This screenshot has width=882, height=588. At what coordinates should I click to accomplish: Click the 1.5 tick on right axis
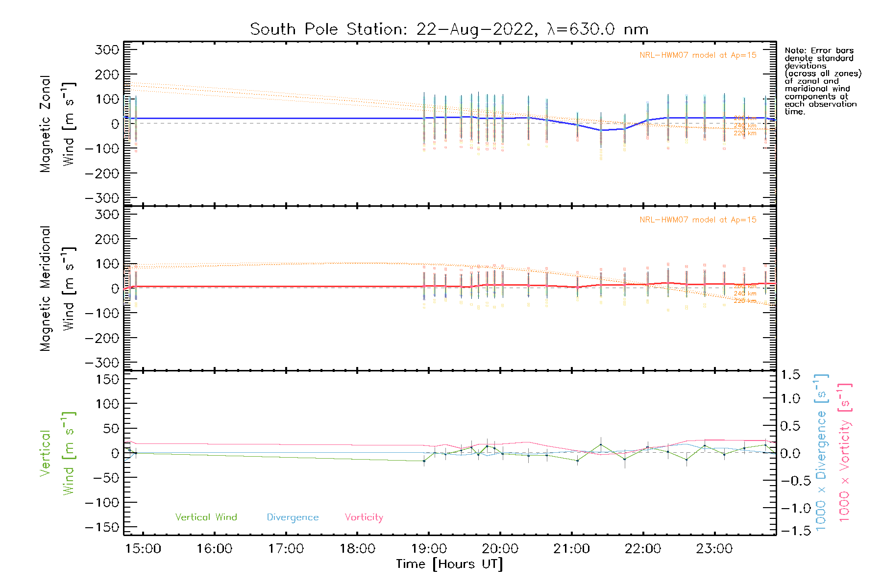click(x=790, y=375)
